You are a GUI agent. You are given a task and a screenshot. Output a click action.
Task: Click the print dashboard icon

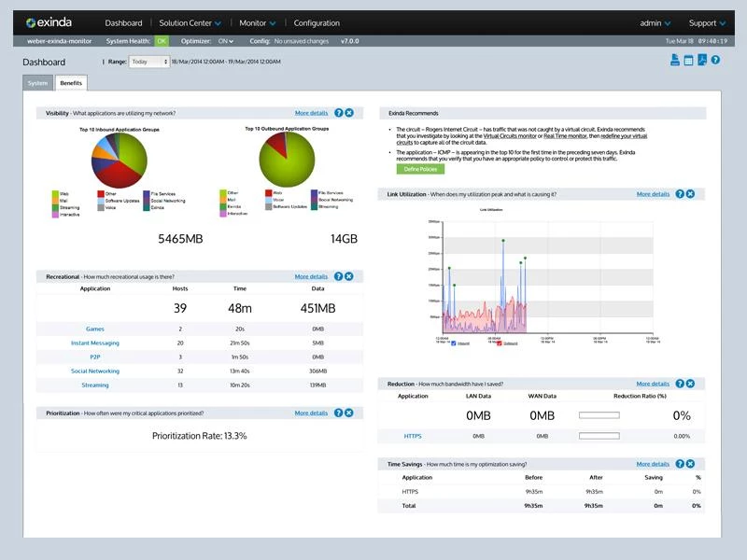pos(674,61)
